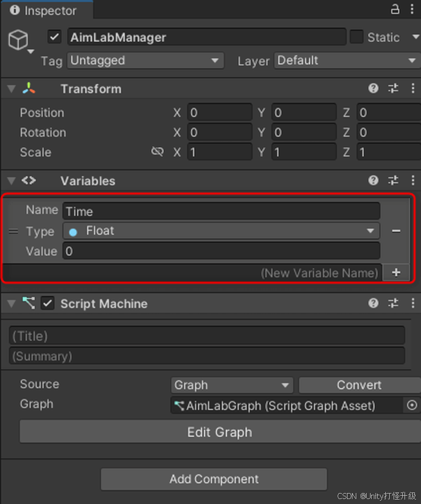This screenshot has width=421, height=504.
Task: Collapse the Variables component foldout
Action: click(x=12, y=181)
